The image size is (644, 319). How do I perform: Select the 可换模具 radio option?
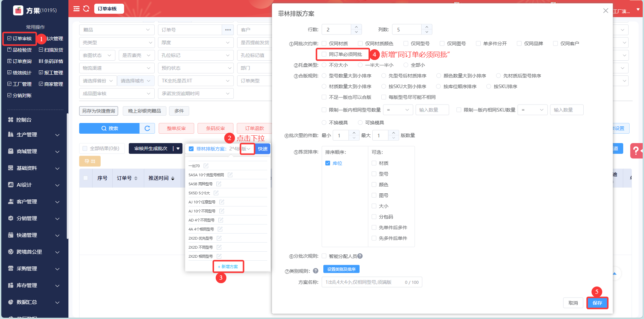(360, 123)
